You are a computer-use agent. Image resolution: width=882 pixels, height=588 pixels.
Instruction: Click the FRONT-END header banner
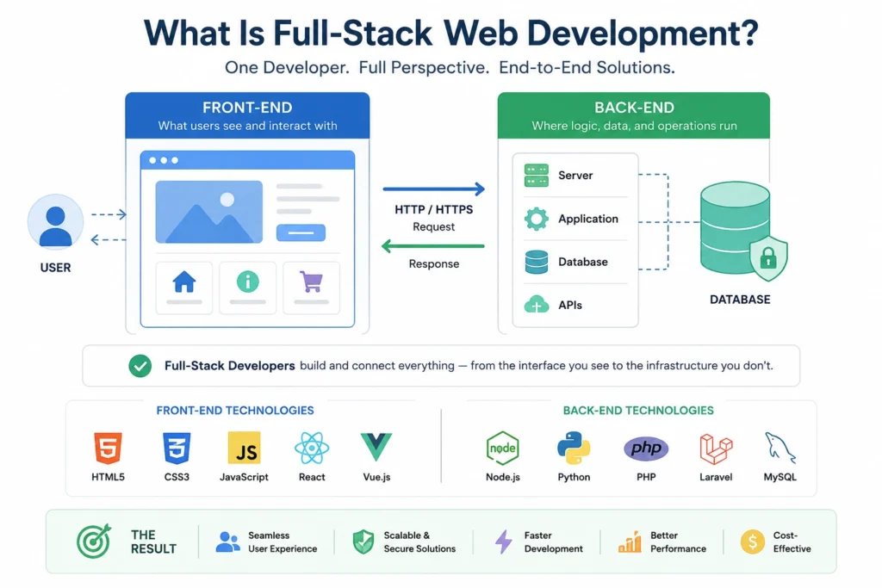point(247,116)
